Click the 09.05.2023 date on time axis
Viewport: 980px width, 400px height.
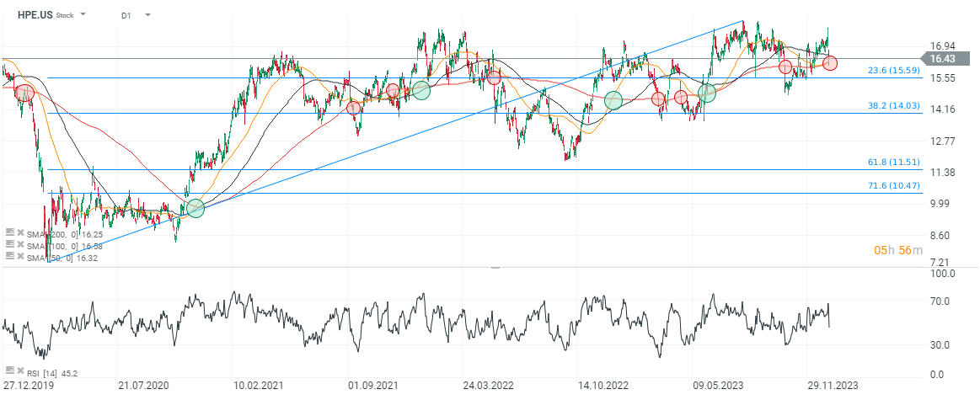[x=718, y=386]
